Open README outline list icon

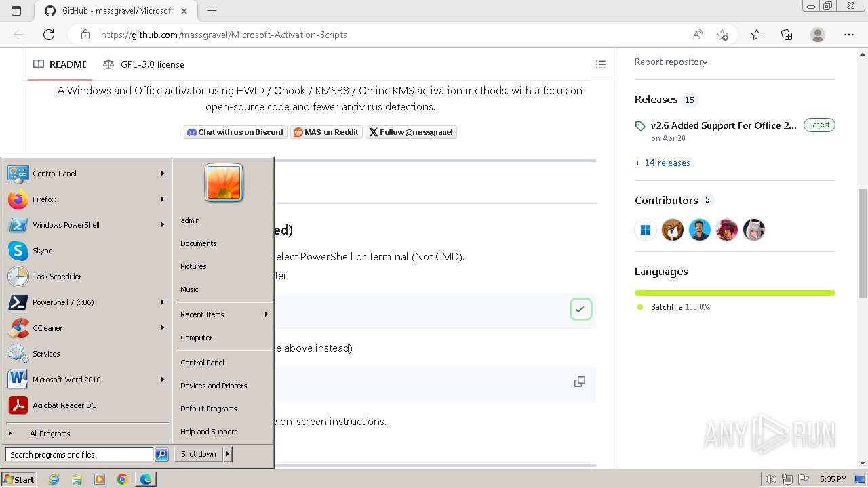click(x=601, y=64)
